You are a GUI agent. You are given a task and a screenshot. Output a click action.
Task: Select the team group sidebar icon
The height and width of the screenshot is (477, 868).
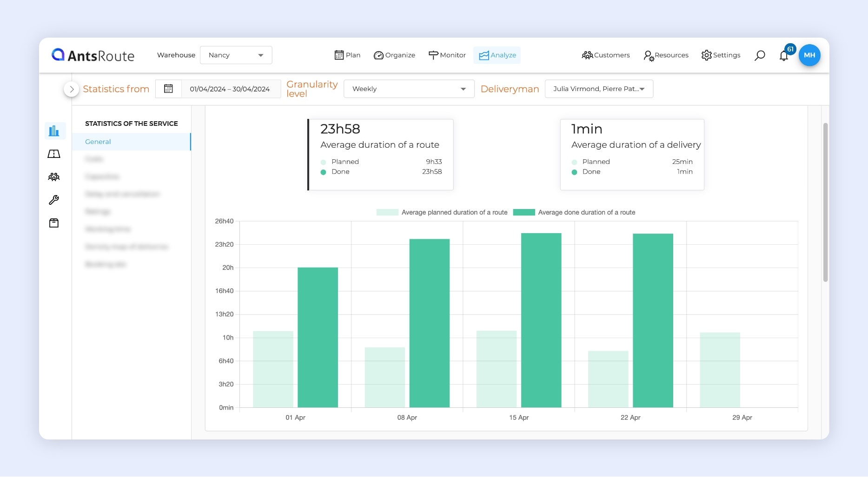(x=54, y=177)
